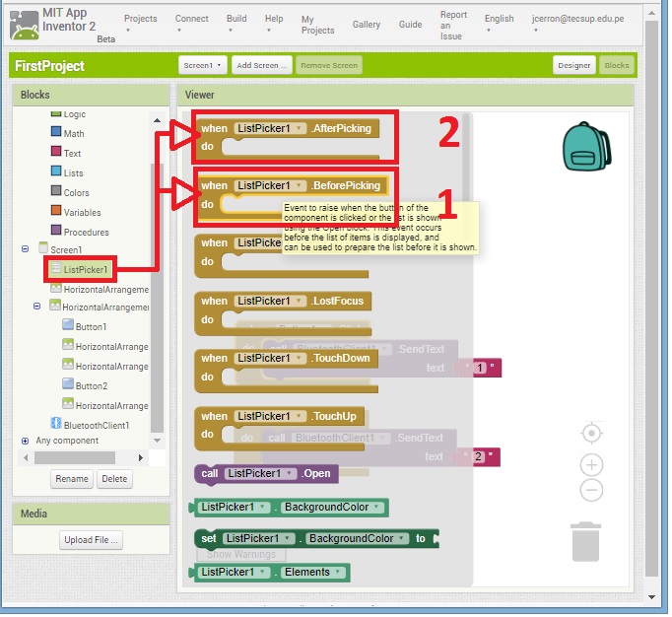Click the MIT App Inventor android logo
The width and height of the screenshot is (672, 617).
coord(24,26)
